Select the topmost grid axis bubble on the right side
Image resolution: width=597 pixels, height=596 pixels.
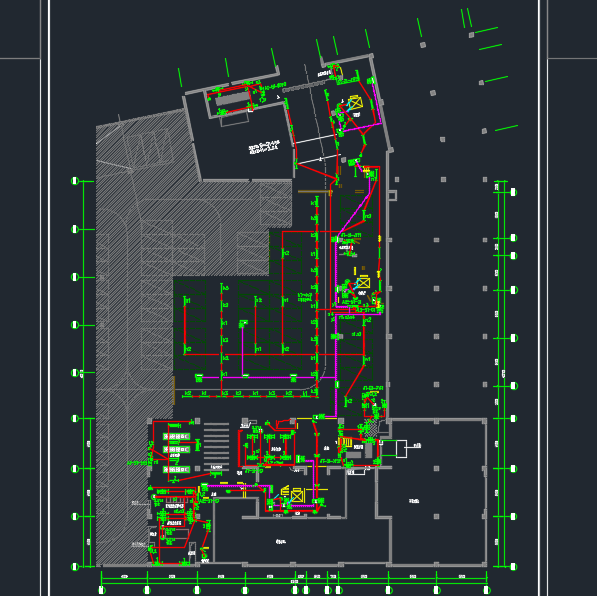(x=513, y=192)
